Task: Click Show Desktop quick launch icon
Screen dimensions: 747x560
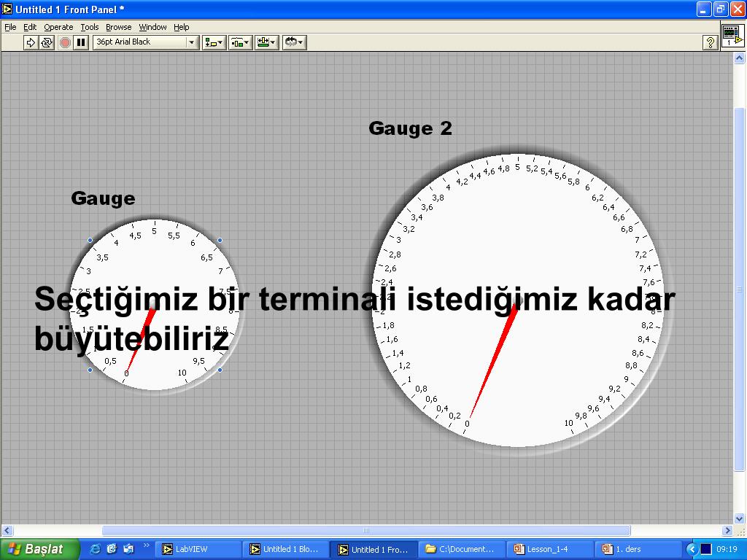Action: pyautogui.click(x=128, y=549)
